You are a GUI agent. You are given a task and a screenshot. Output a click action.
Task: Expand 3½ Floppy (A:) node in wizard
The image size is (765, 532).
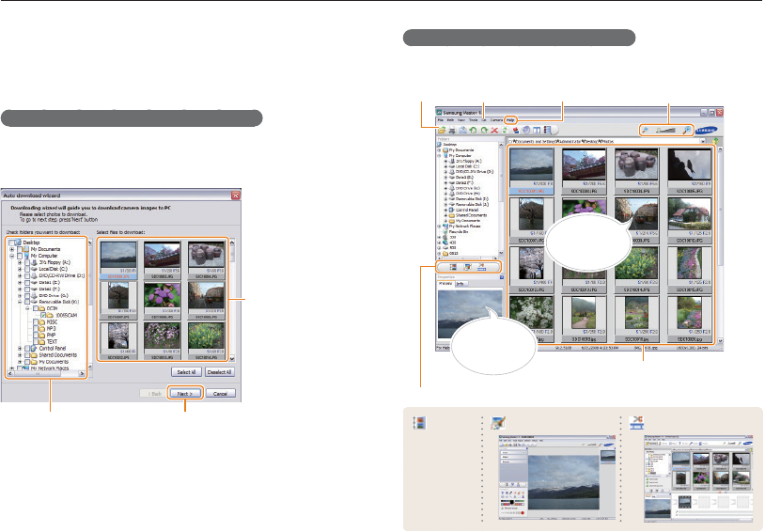coord(20,262)
